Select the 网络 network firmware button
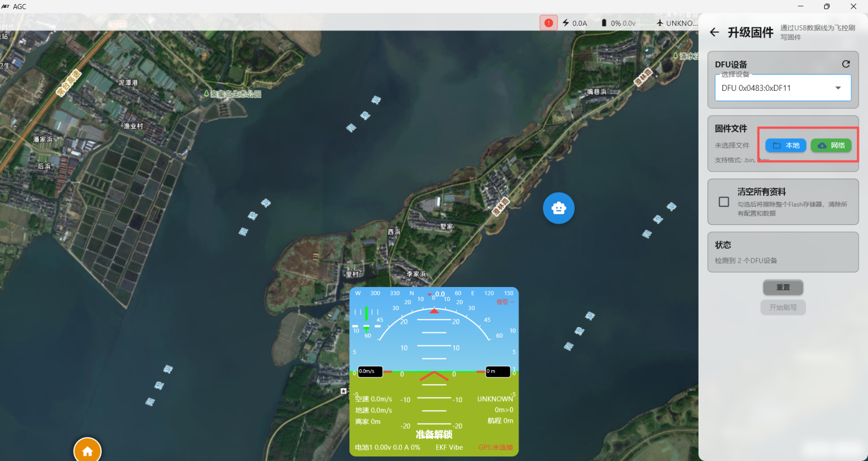The image size is (868, 461). pos(831,146)
